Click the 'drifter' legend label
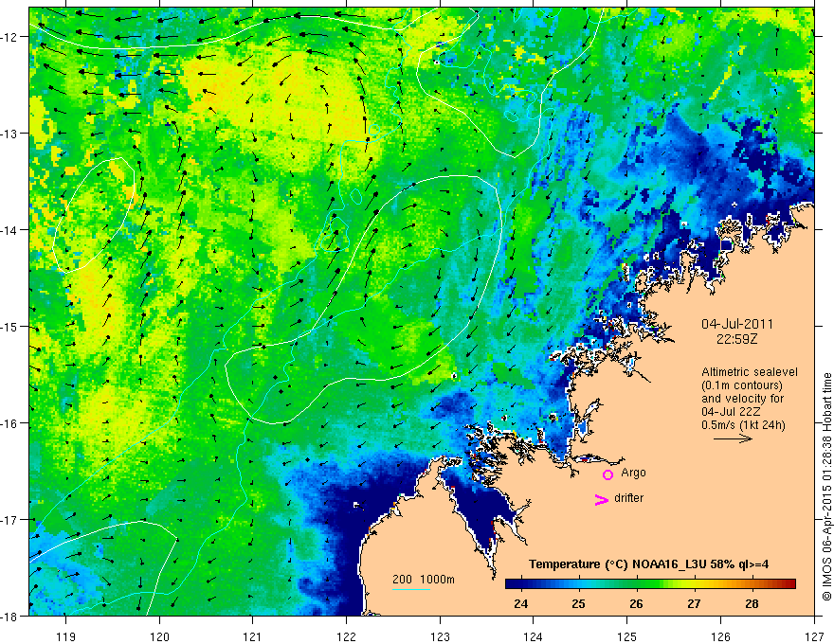The height and width of the screenshot is (644, 834). pos(628,498)
